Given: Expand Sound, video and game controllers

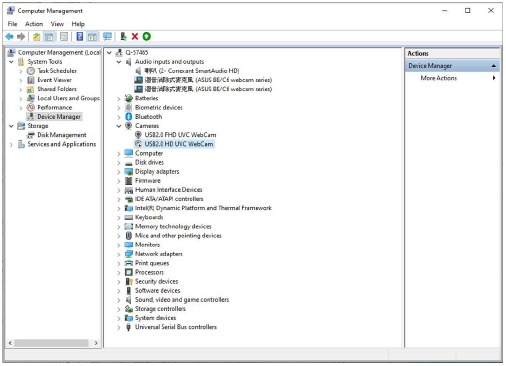Looking at the screenshot, I should coord(119,300).
